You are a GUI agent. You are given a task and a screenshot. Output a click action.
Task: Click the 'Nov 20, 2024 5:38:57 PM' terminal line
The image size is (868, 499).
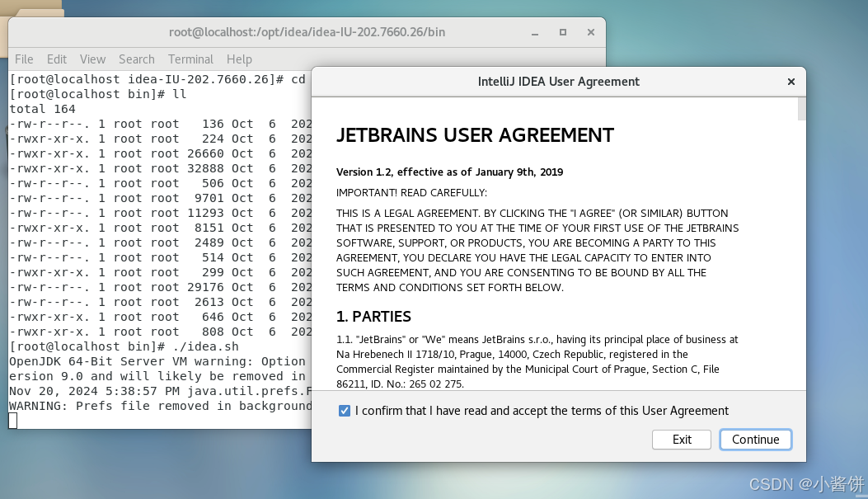click(161, 391)
